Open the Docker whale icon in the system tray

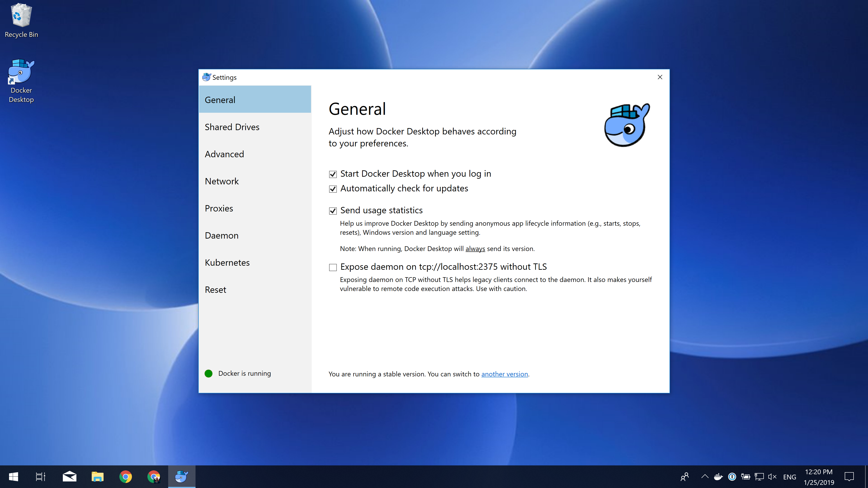pyautogui.click(x=718, y=476)
